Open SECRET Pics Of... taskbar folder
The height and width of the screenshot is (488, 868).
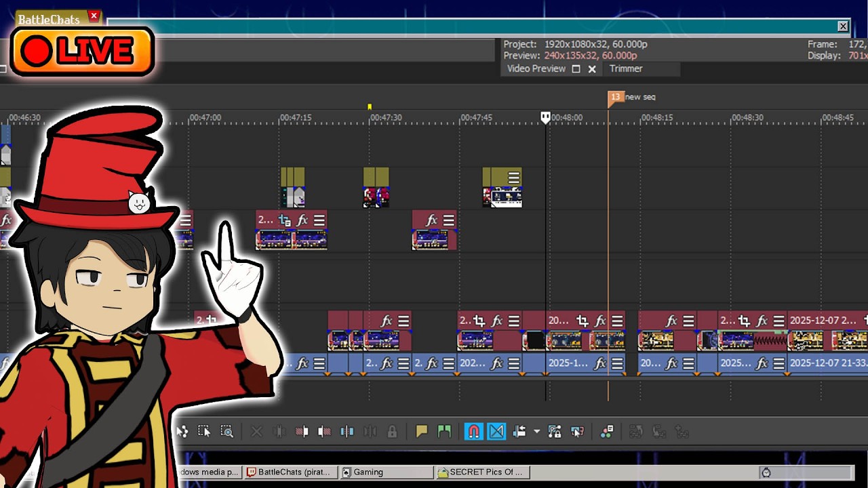point(483,472)
